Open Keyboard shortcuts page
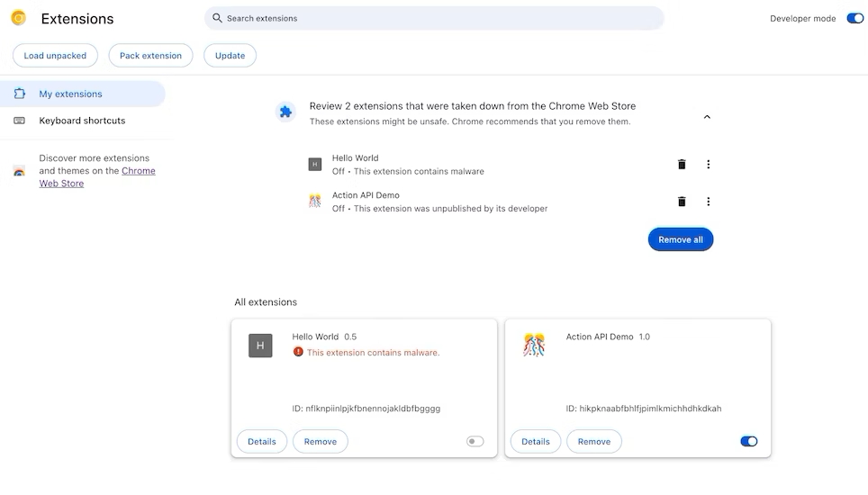 (x=82, y=121)
